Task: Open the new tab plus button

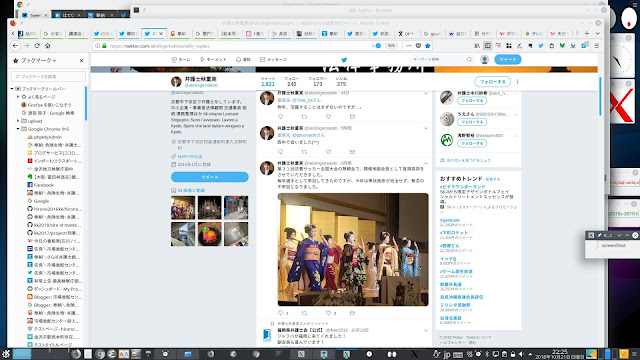Action: [x=587, y=33]
